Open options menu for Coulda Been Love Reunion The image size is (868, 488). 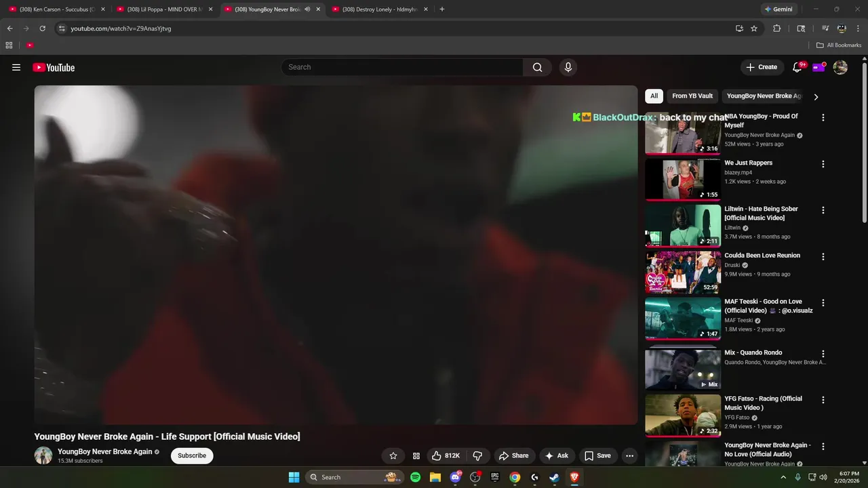[x=823, y=257]
